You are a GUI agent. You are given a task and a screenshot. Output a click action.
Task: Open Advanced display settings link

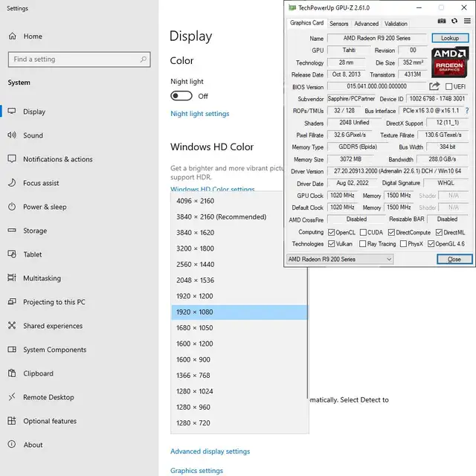tap(210, 451)
